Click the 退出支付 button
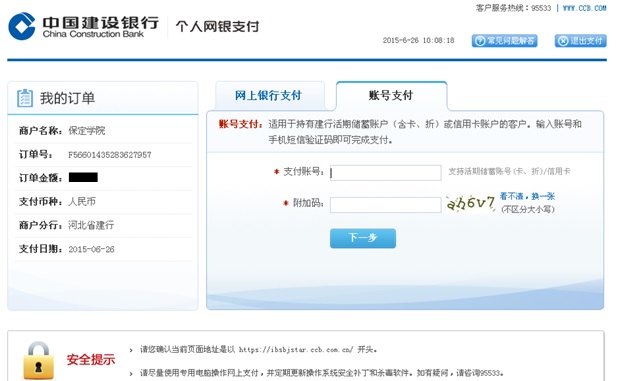The width and height of the screenshot is (617, 381). click(581, 41)
